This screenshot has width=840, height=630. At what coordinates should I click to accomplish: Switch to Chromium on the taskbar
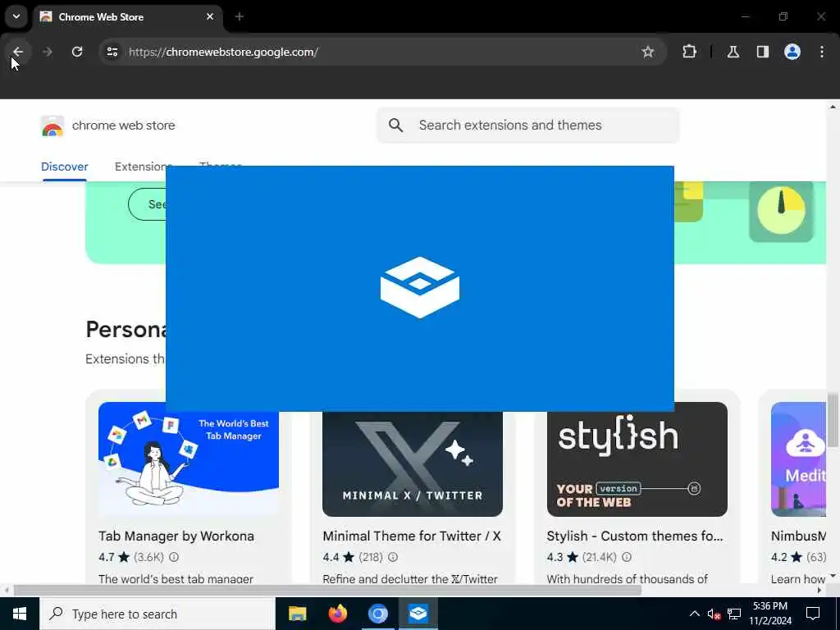click(x=377, y=614)
